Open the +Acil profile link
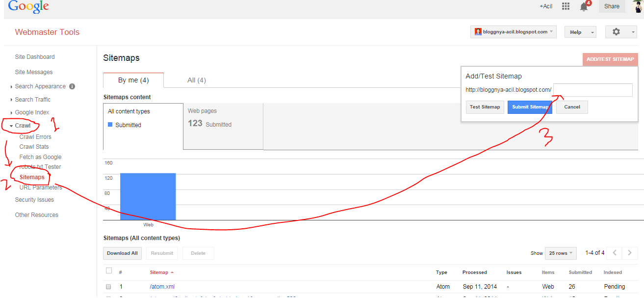 546,6
